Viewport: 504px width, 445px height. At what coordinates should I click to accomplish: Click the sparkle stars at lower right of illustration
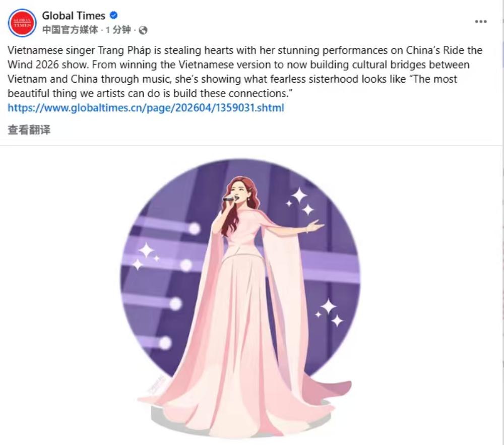coord(330,311)
